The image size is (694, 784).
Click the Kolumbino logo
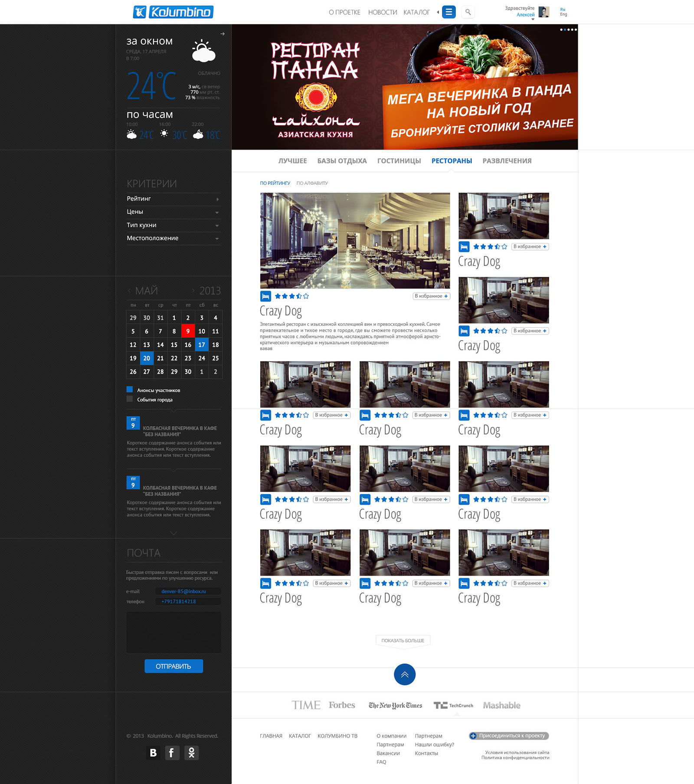173,12
